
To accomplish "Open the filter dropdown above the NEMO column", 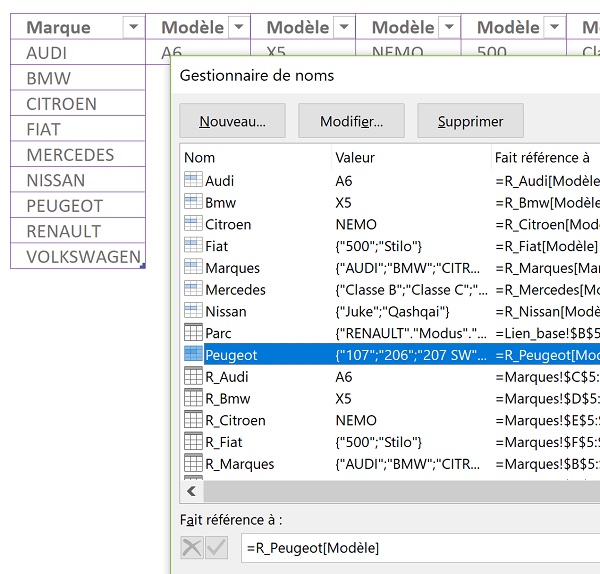I will [449, 27].
